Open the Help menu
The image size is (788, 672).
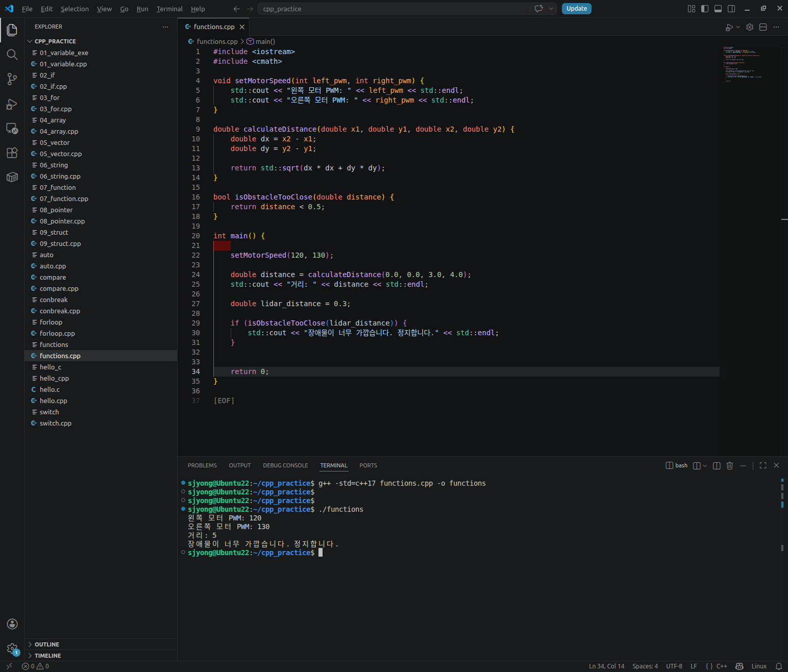(198, 9)
